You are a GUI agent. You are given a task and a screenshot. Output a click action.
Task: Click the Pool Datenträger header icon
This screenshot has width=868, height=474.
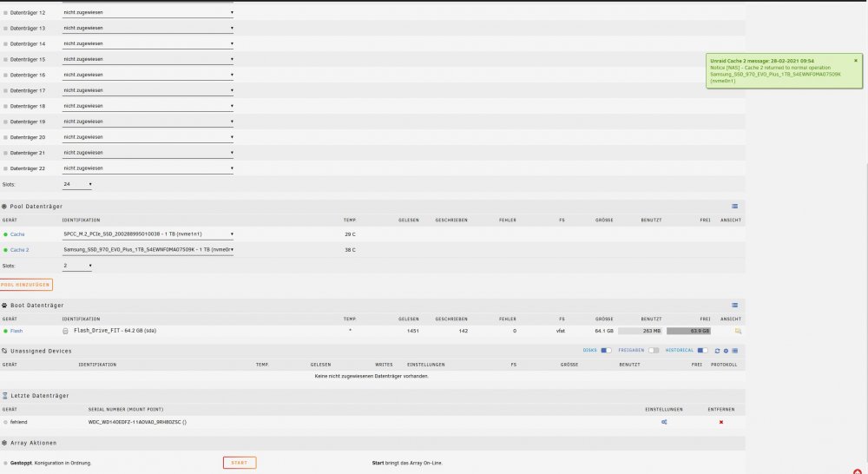[x=4, y=206]
